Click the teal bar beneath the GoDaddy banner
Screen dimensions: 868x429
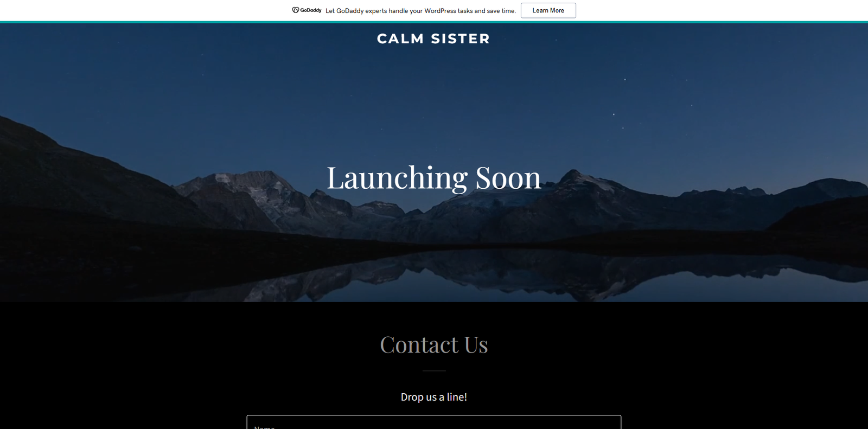(434, 22)
